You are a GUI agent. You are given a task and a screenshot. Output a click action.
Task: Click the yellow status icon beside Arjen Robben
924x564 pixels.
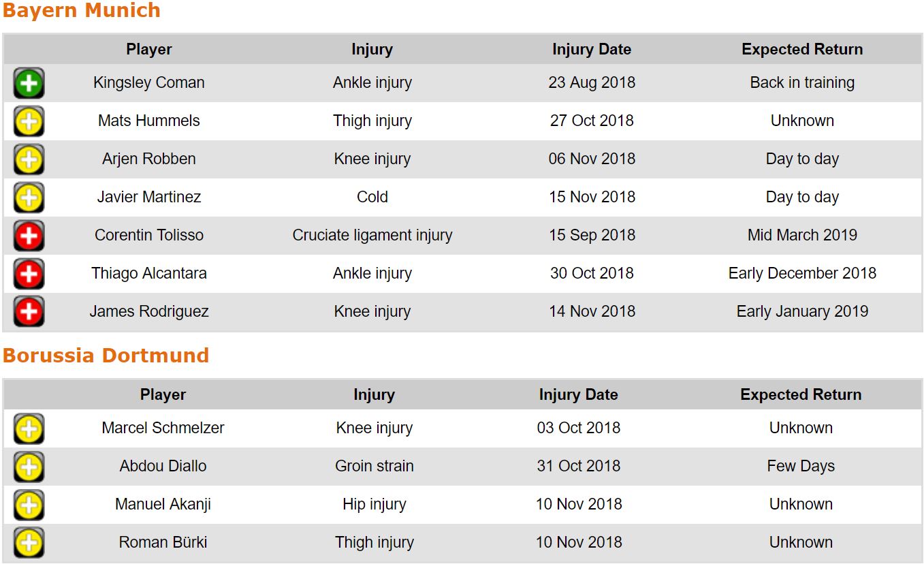29,159
